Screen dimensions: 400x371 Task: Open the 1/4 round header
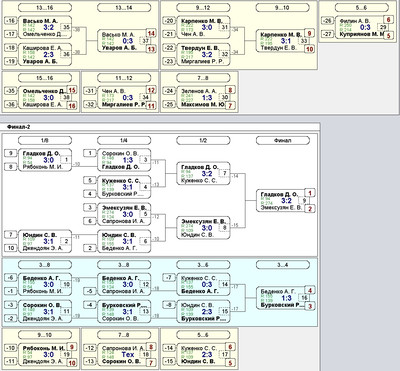124,140
